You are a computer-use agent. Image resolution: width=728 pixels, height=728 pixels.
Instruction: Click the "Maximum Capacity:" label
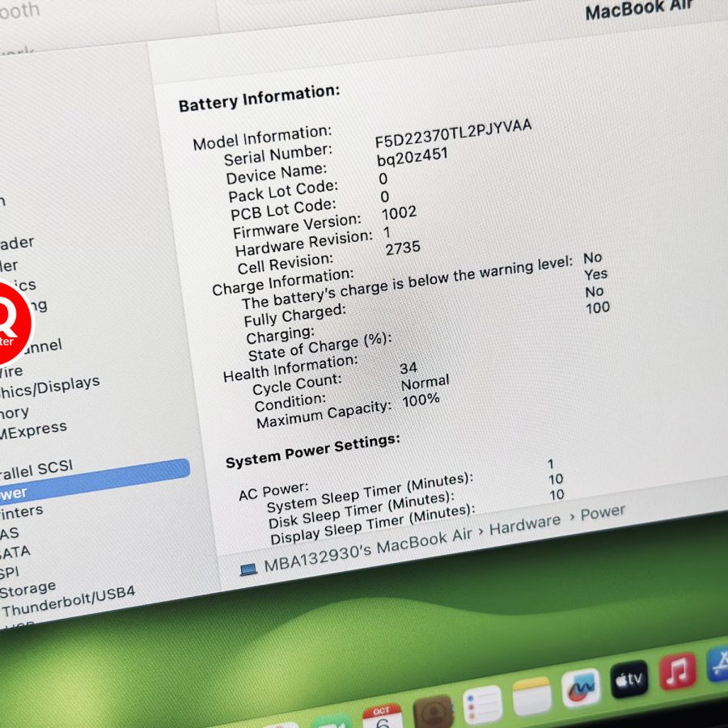click(x=324, y=414)
